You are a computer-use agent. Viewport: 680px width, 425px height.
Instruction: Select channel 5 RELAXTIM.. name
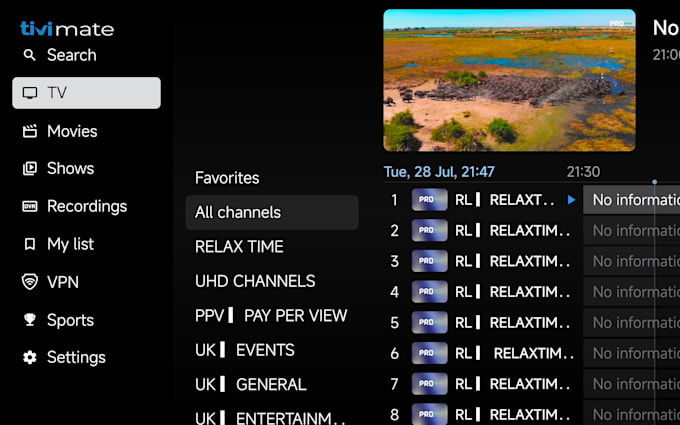point(513,323)
